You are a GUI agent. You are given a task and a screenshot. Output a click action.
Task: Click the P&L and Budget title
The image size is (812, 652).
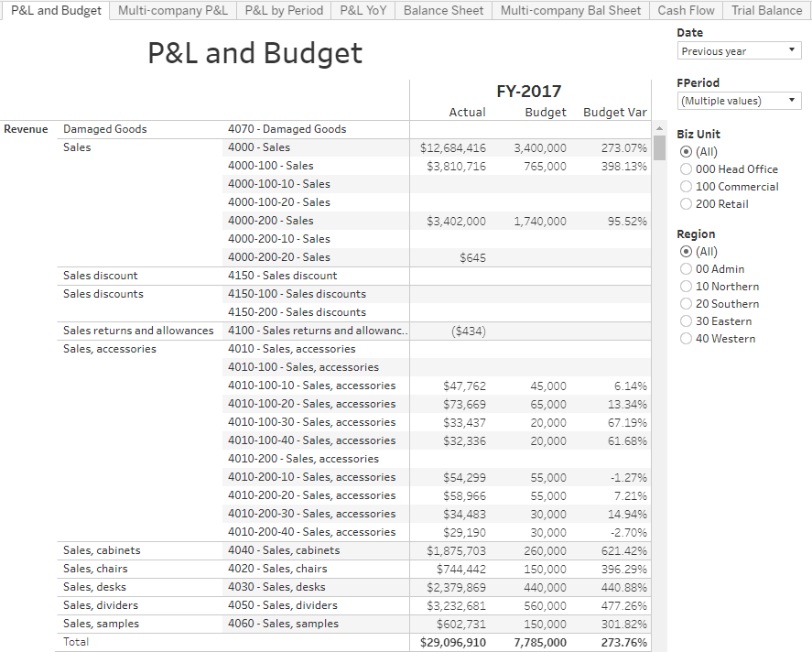click(x=254, y=53)
